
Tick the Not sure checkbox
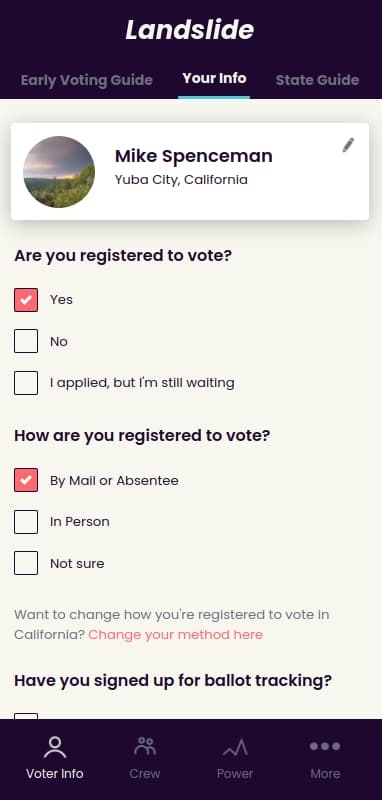click(x=26, y=563)
